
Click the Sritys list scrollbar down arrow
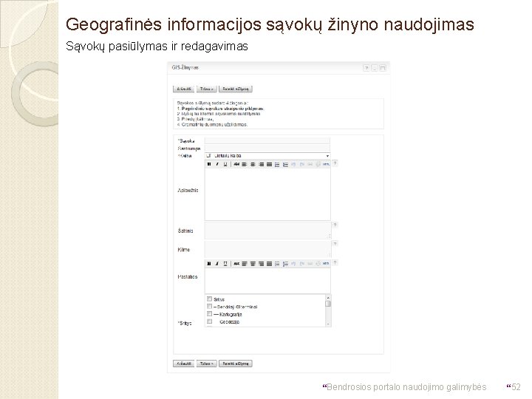point(328,324)
